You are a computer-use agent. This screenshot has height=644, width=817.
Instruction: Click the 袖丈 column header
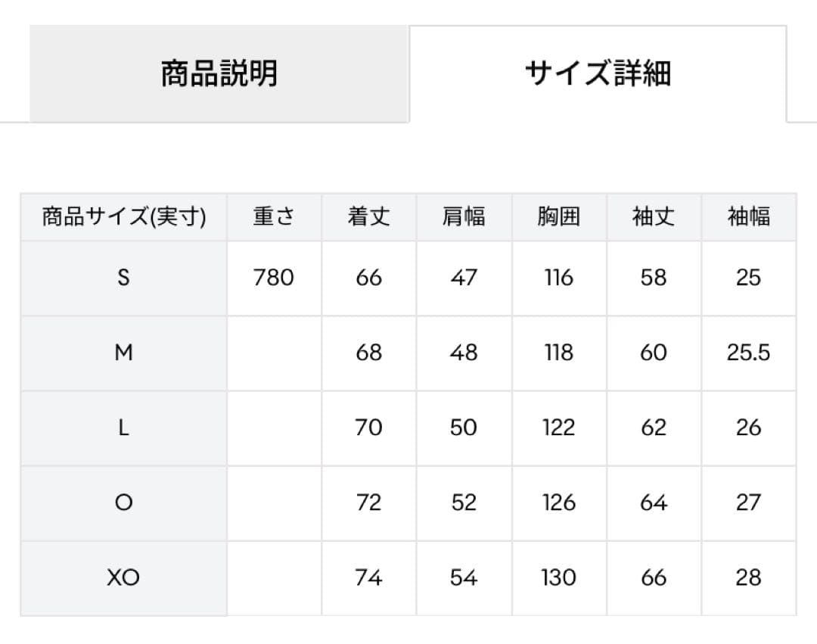click(654, 217)
